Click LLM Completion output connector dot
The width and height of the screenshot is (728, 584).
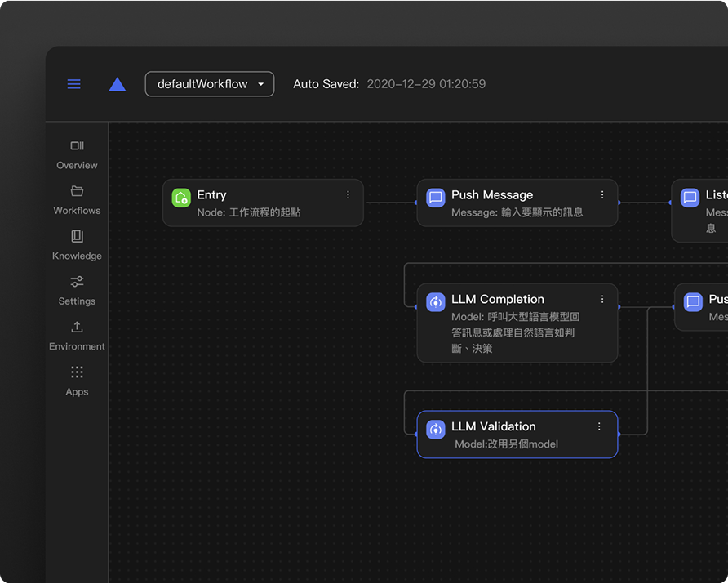click(x=619, y=307)
